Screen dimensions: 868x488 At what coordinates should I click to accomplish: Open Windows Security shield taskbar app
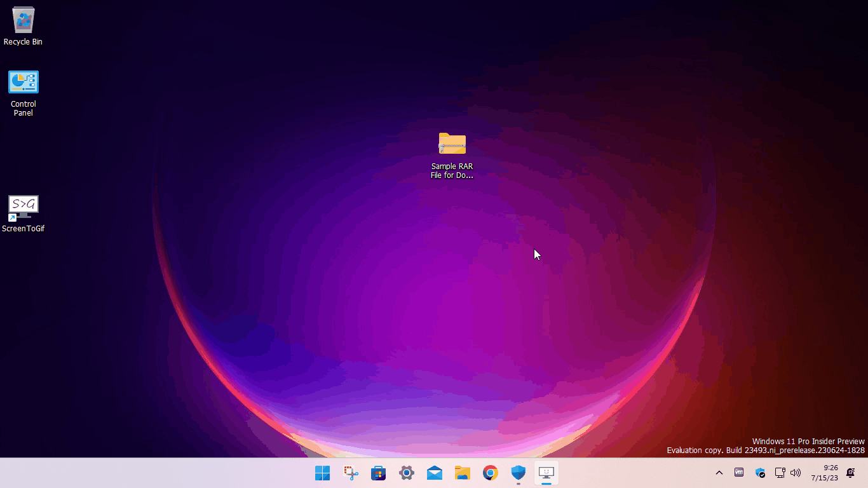click(x=519, y=473)
